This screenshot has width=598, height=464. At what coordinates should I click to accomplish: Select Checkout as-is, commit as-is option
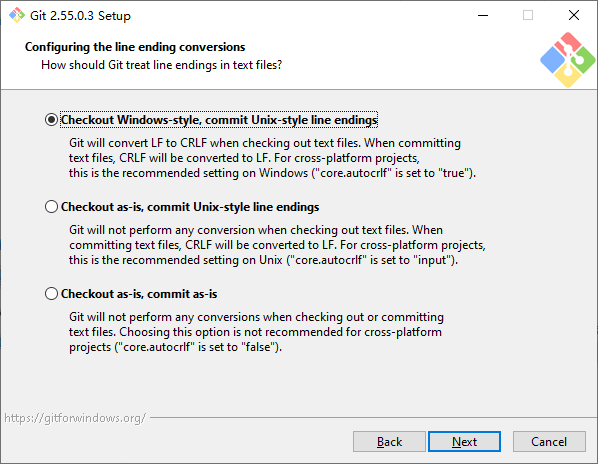click(51, 294)
